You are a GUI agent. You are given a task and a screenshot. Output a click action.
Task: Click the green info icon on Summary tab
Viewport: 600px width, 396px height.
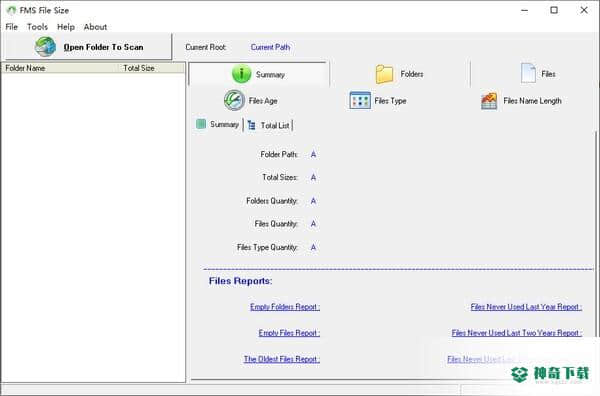(x=241, y=74)
